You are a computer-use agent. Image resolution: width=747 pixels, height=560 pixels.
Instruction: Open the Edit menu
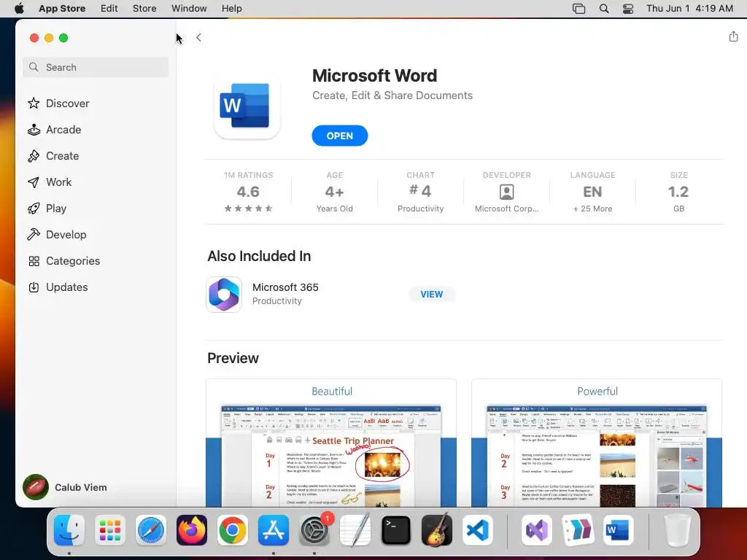pos(109,9)
